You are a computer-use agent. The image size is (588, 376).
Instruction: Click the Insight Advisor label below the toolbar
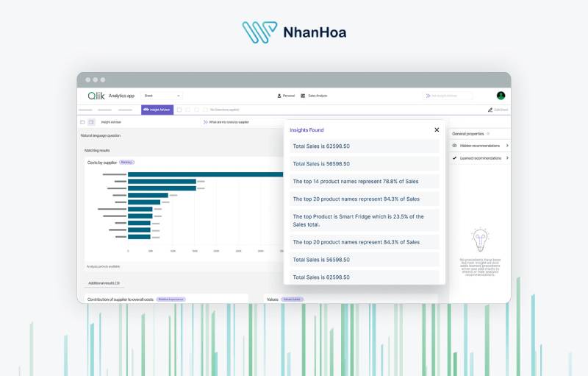click(x=111, y=122)
